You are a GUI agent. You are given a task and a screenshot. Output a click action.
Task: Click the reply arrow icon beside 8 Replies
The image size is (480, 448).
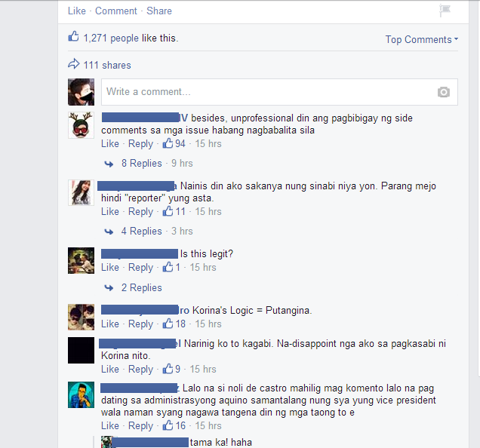point(109,164)
